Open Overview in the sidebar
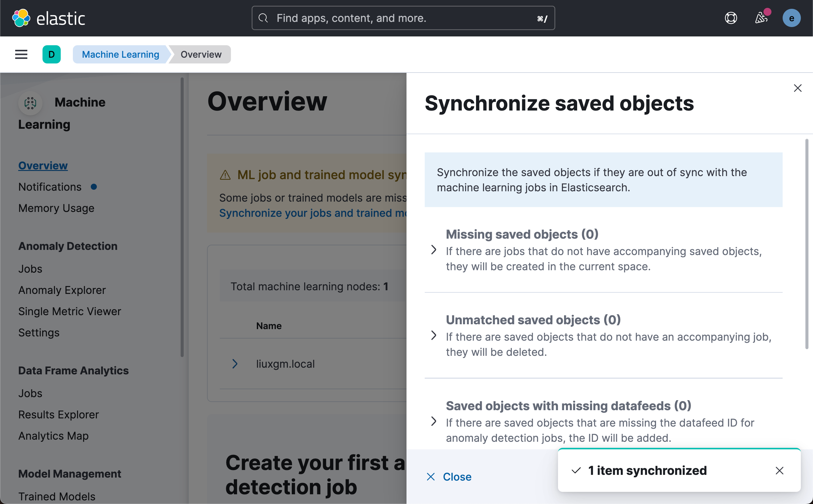This screenshot has width=813, height=504. pos(43,166)
